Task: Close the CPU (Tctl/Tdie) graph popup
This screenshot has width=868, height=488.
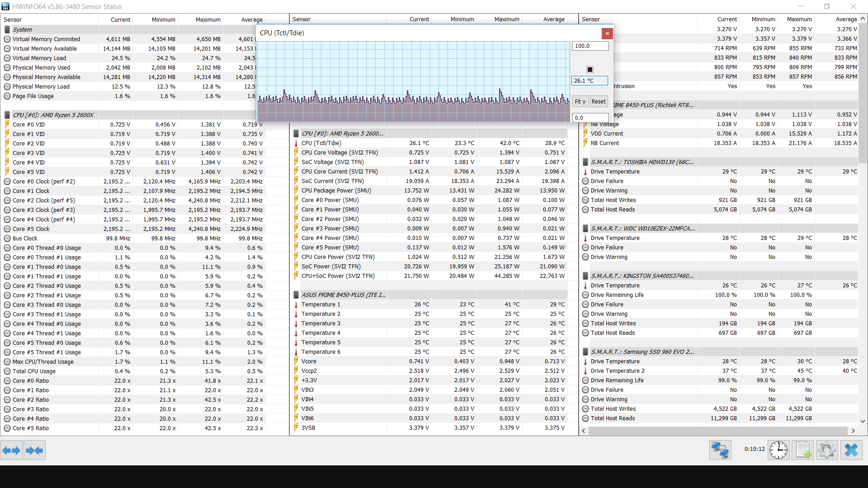Action: click(x=607, y=33)
